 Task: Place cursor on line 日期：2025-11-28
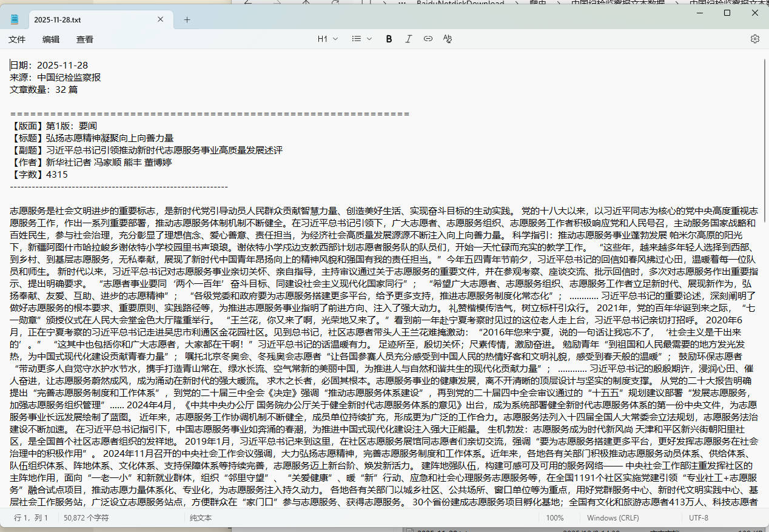tap(49, 66)
